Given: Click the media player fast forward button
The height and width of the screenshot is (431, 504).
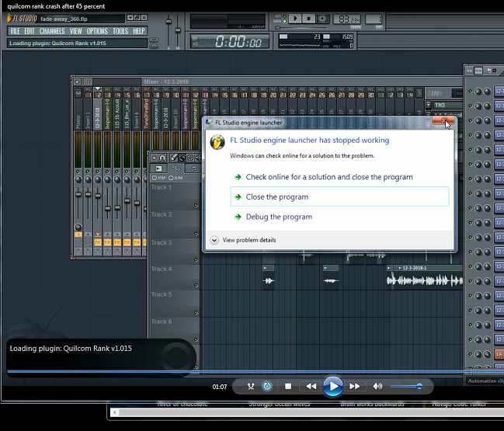Looking at the screenshot, I should coord(354,386).
